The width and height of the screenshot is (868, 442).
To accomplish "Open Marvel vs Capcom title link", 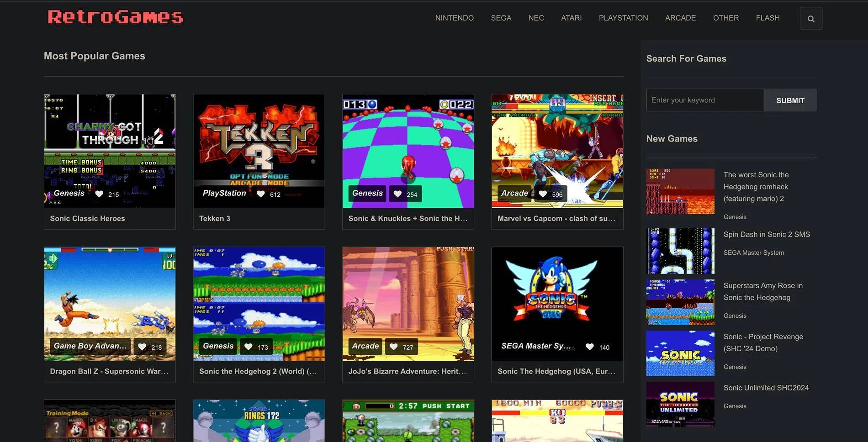I will click(556, 218).
